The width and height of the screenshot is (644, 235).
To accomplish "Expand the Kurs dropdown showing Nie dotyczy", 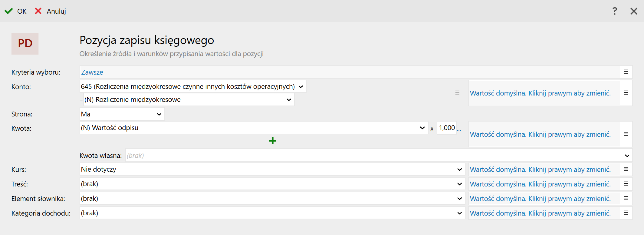I will [x=459, y=170].
